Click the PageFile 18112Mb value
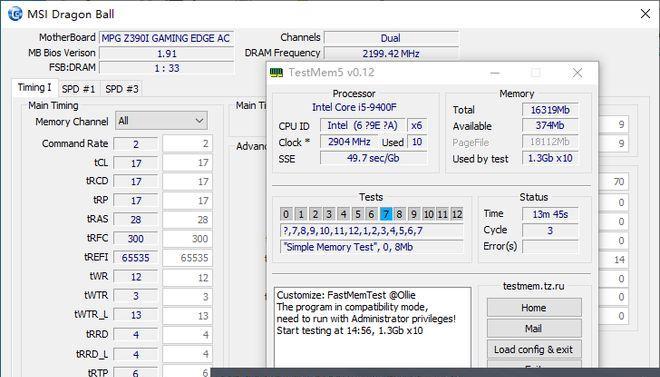660x377 pixels. (550, 142)
